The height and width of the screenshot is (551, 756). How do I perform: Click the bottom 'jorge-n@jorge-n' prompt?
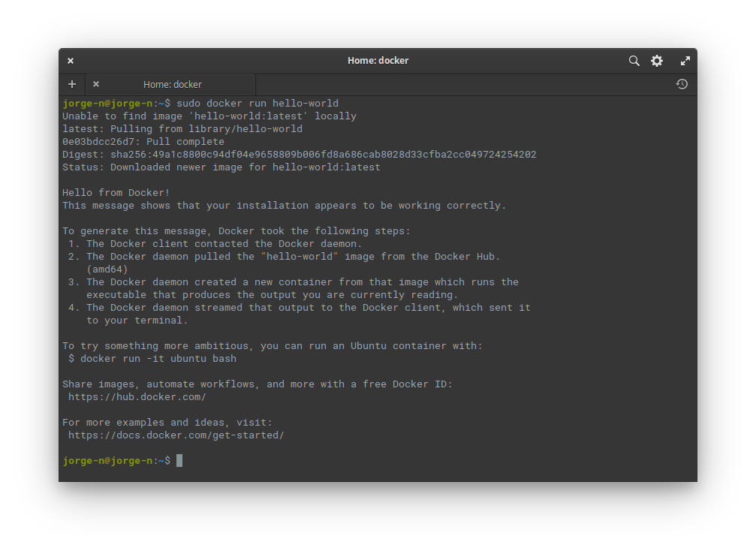pos(107,461)
